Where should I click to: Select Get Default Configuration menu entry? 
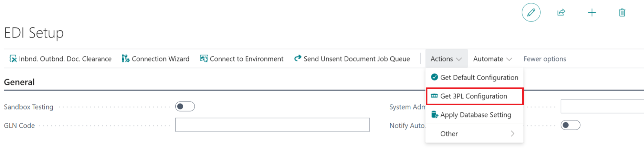pos(479,77)
